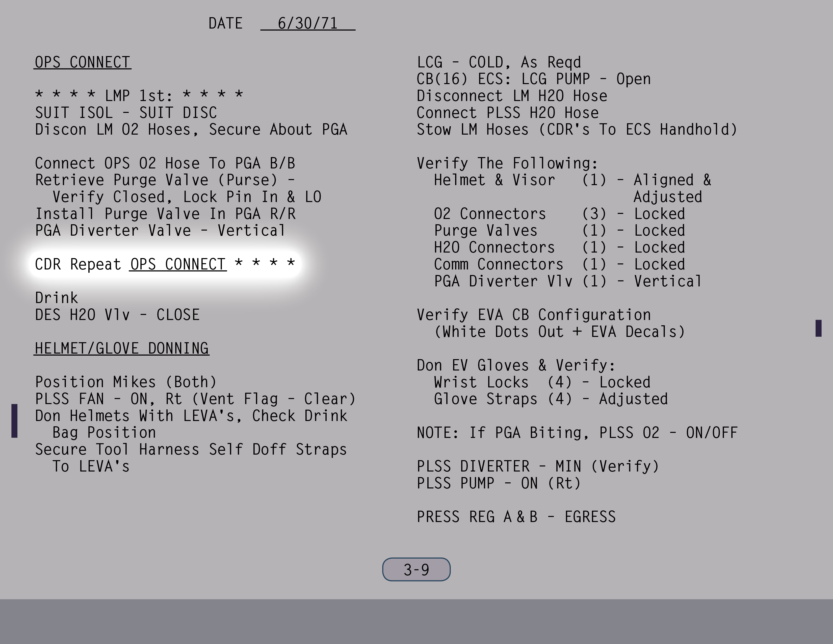Click the dark change bar on right margin
The width and height of the screenshot is (833, 644).
coord(818,328)
